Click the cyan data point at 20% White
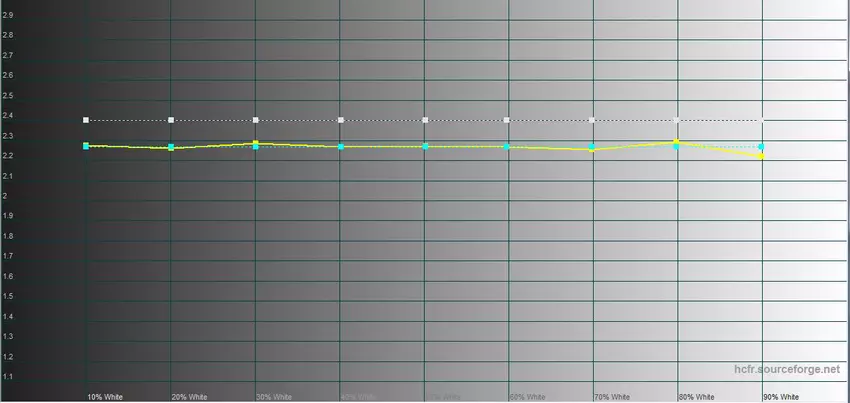The image size is (850, 403). click(171, 148)
